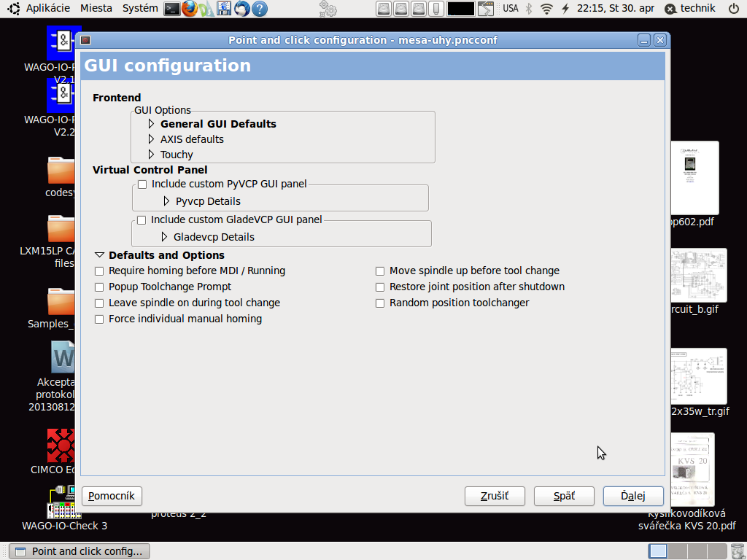Check Include custom PyVCP GUI panel

tap(142, 184)
